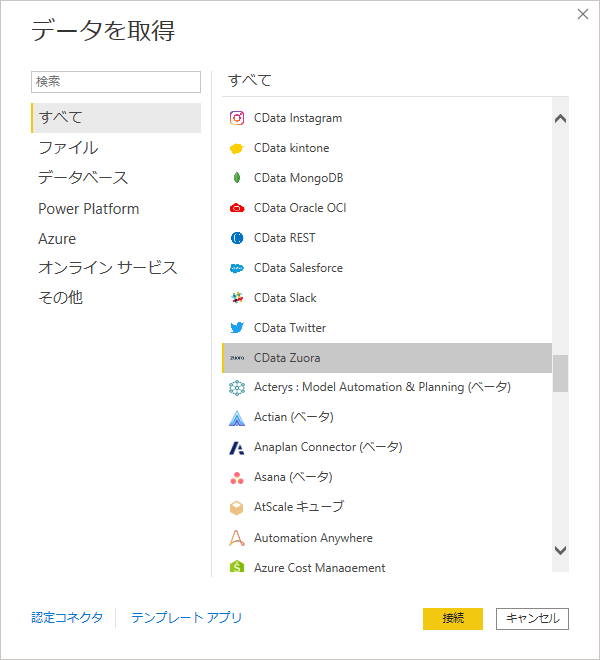Click the AtScale cube icon

click(237, 508)
